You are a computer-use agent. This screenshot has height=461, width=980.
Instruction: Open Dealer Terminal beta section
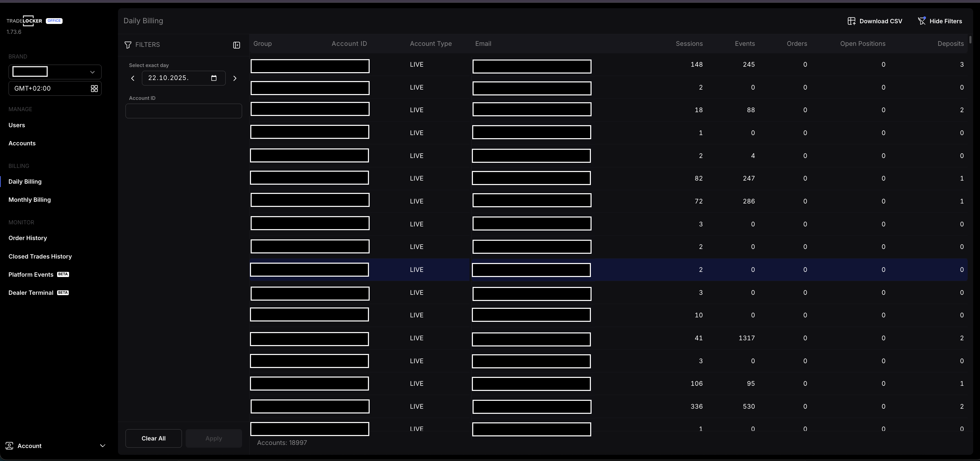pos(31,293)
